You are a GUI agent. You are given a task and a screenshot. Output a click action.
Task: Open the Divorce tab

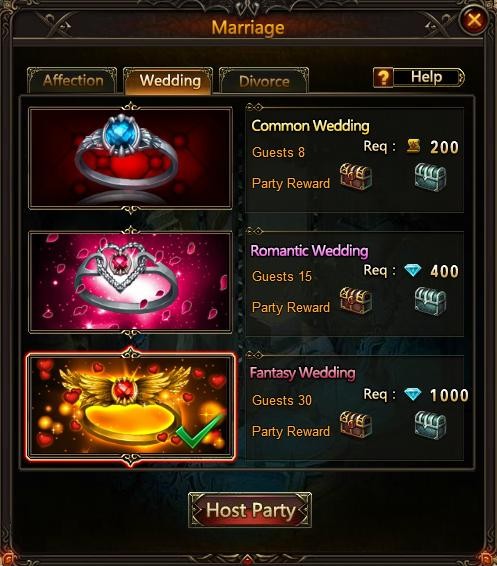(264, 80)
